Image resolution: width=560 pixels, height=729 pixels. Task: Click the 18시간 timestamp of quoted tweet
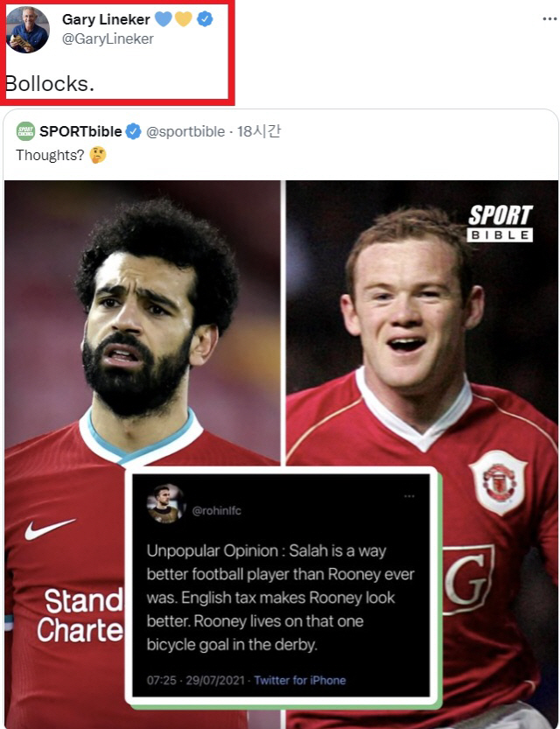pyautogui.click(x=259, y=131)
